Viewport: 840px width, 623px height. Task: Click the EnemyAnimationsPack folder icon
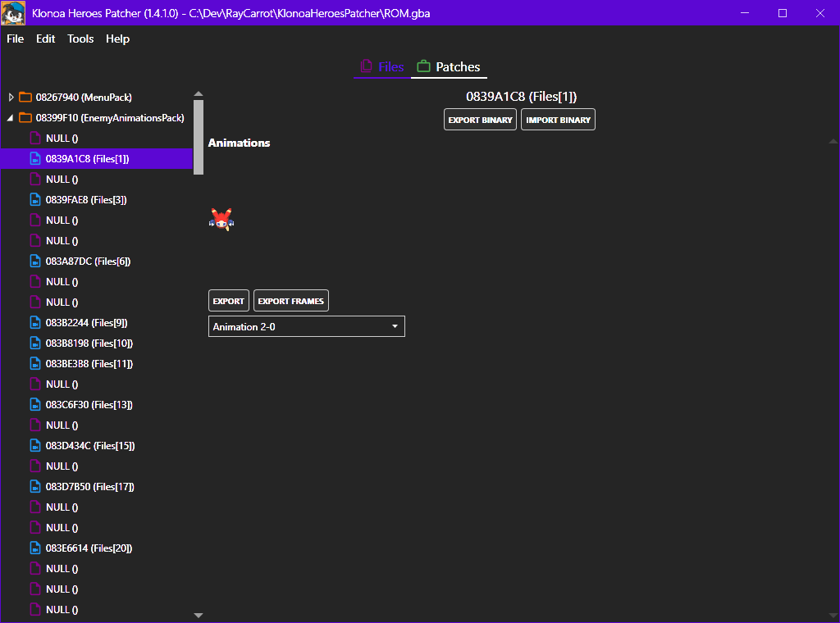(x=25, y=118)
